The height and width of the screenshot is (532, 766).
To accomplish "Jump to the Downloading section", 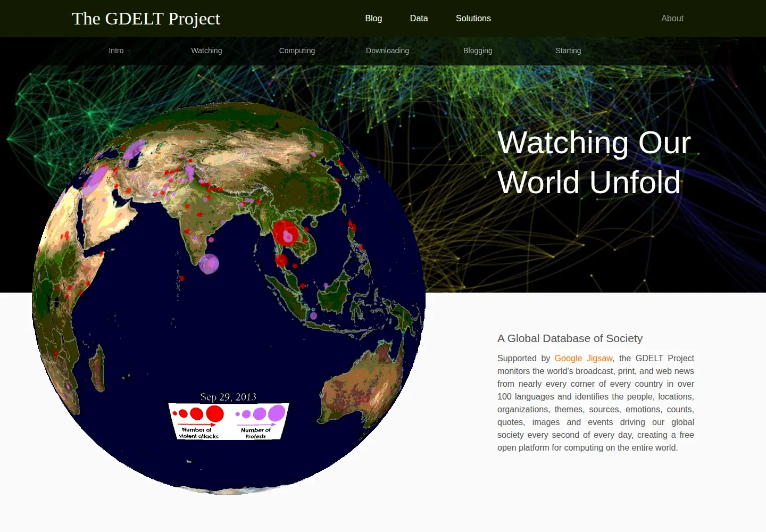I will click(x=387, y=51).
